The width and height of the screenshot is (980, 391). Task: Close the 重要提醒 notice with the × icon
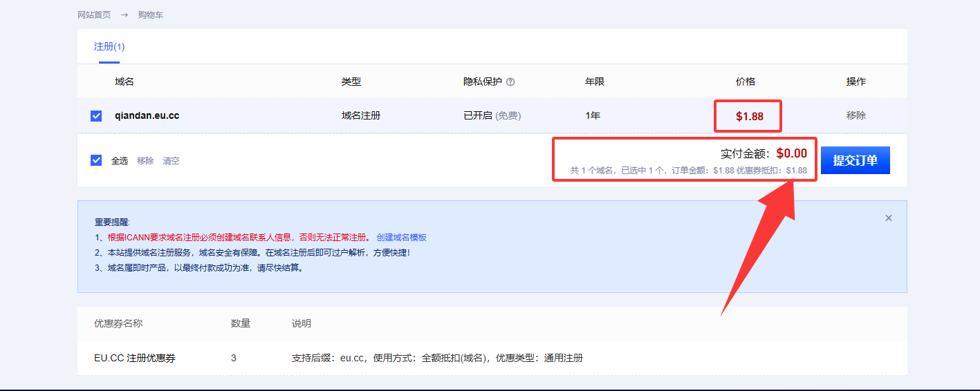click(x=889, y=218)
